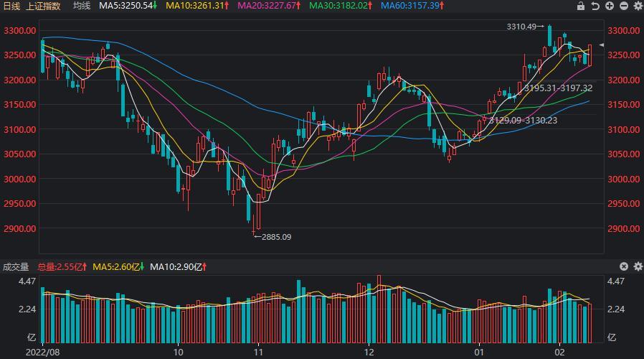
Task: Click the undo arrow icon
Action: click(x=595, y=6)
